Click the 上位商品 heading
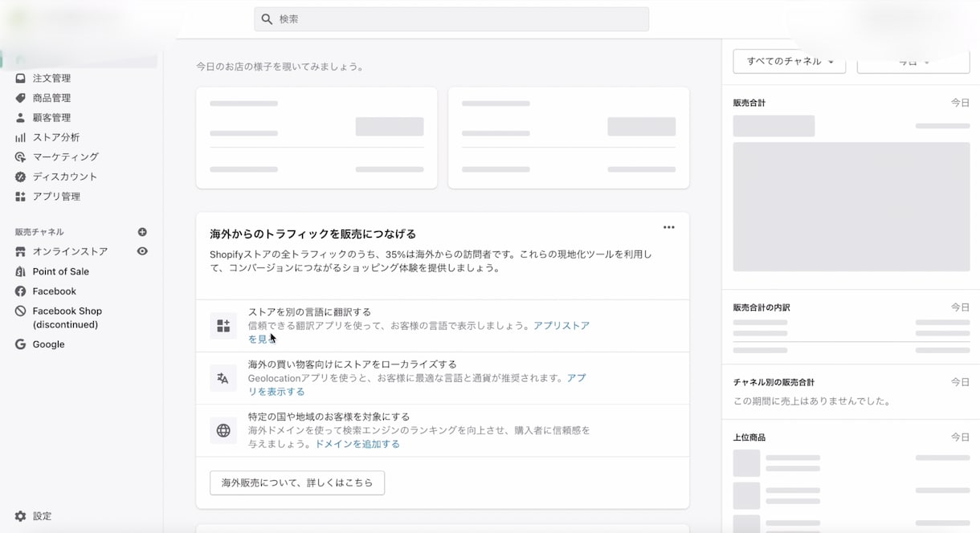 [x=749, y=437]
